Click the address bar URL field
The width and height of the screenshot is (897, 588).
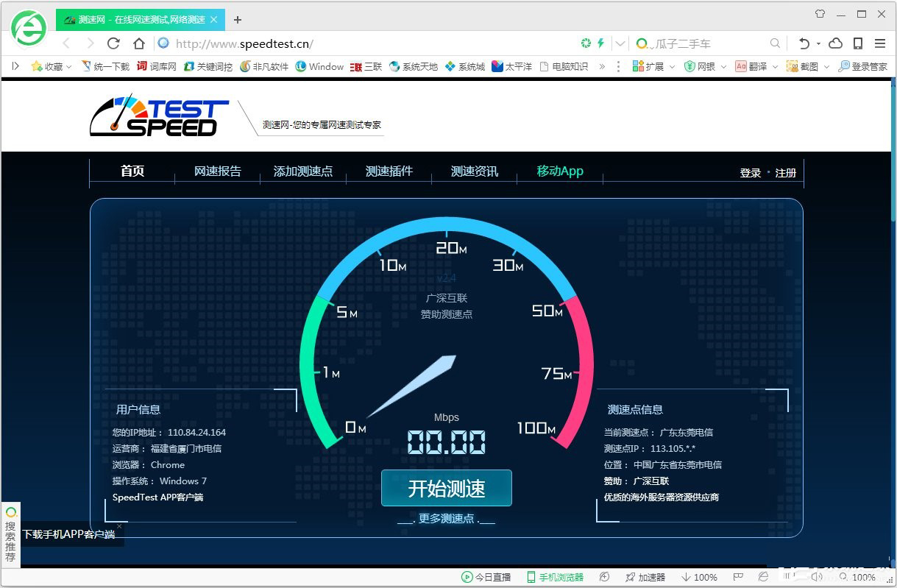pyautogui.click(x=368, y=43)
